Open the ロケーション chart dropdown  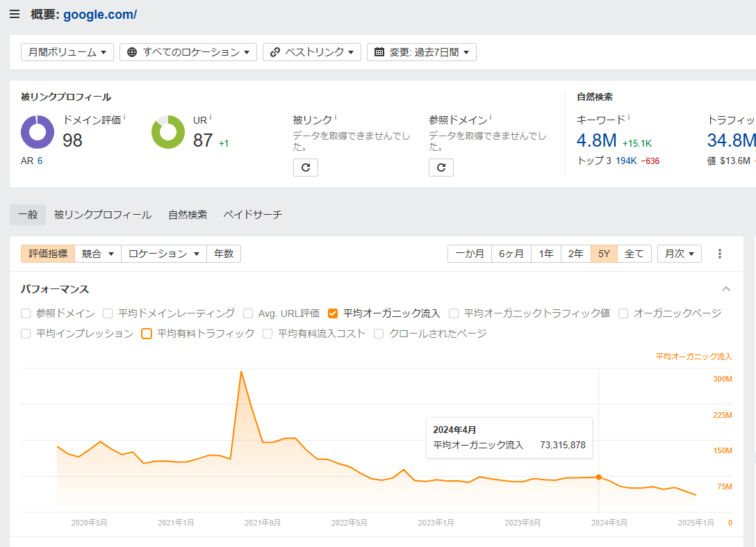click(x=164, y=254)
